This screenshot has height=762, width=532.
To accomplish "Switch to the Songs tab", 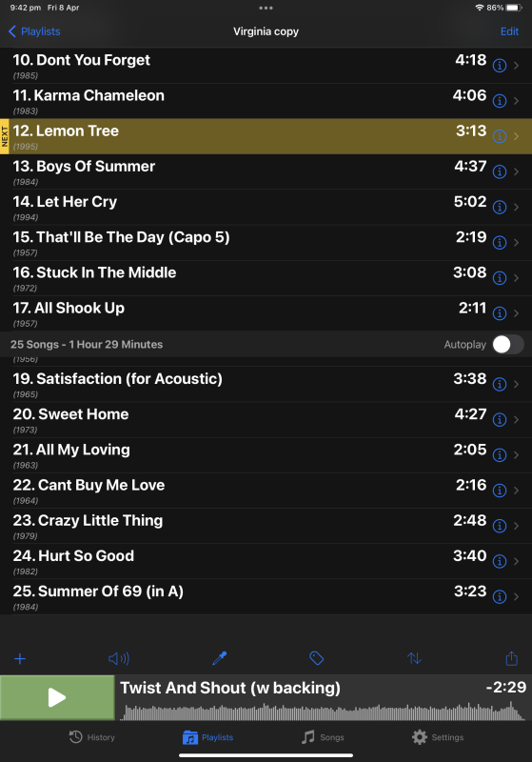I will pyautogui.click(x=323, y=737).
